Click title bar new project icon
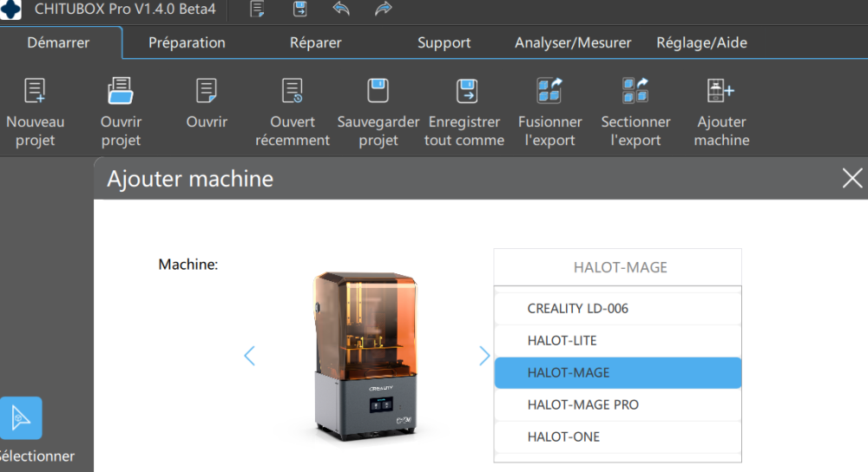Viewport: 868px width, 472px height. coord(258,9)
